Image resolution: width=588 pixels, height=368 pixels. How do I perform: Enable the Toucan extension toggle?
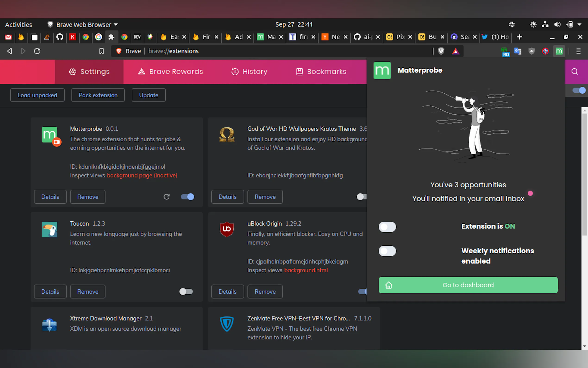(x=186, y=291)
